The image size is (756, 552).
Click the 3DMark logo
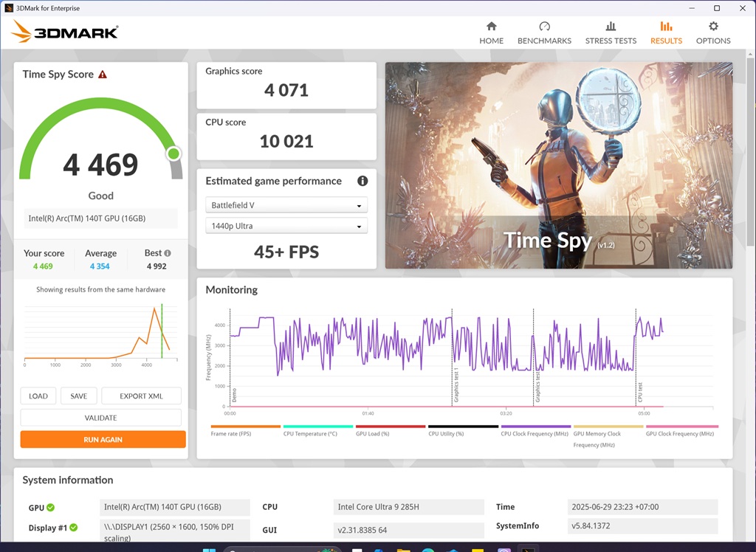coord(64,32)
